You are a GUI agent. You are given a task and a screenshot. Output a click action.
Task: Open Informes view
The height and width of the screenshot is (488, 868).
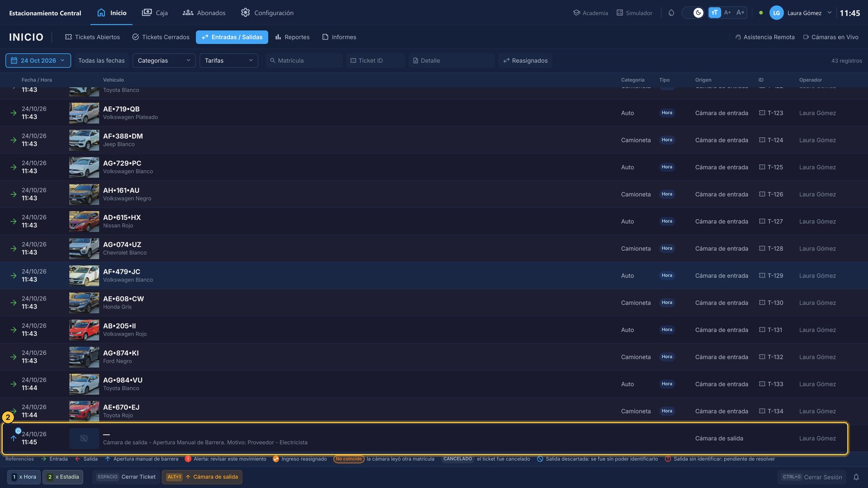(x=339, y=37)
